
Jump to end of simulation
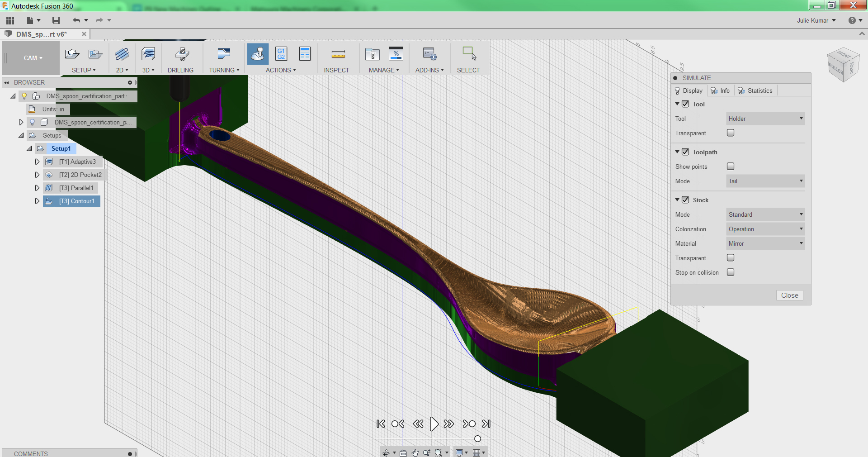pos(486,424)
